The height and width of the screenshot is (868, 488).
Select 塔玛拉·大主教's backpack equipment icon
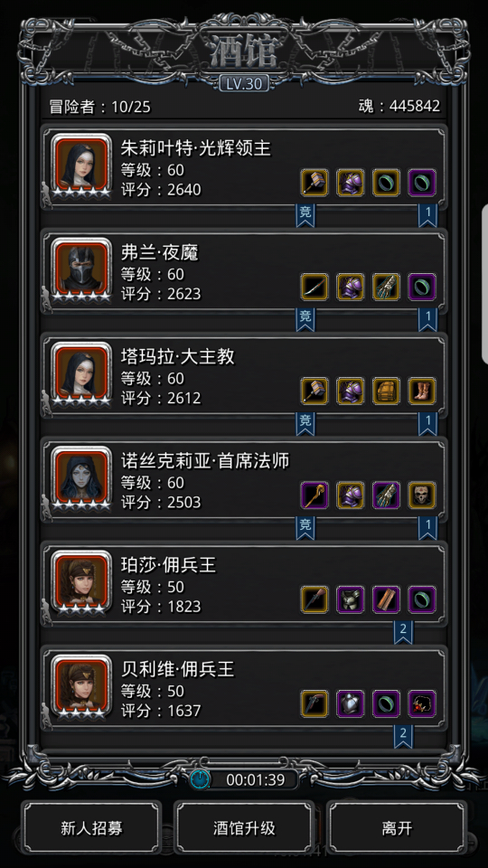(386, 391)
